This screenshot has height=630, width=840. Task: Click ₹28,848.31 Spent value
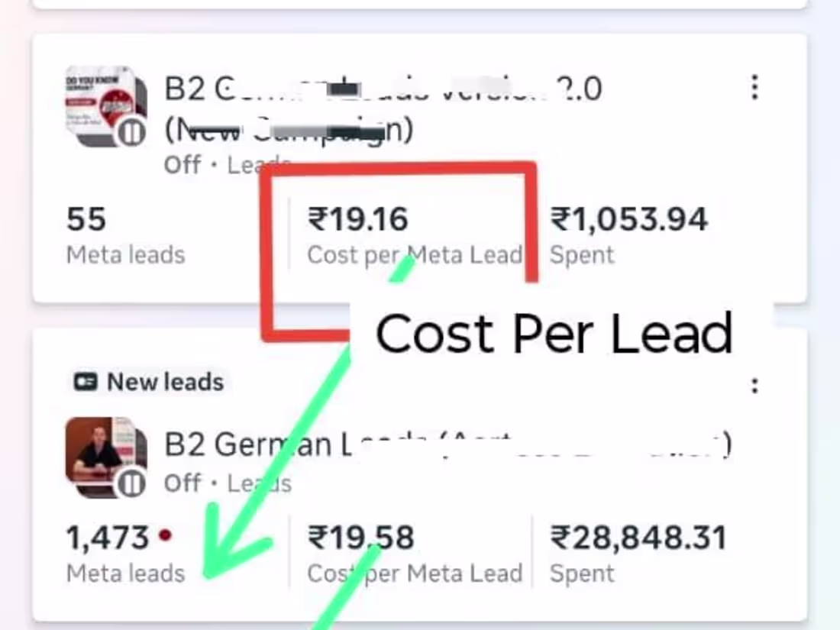pyautogui.click(x=638, y=554)
